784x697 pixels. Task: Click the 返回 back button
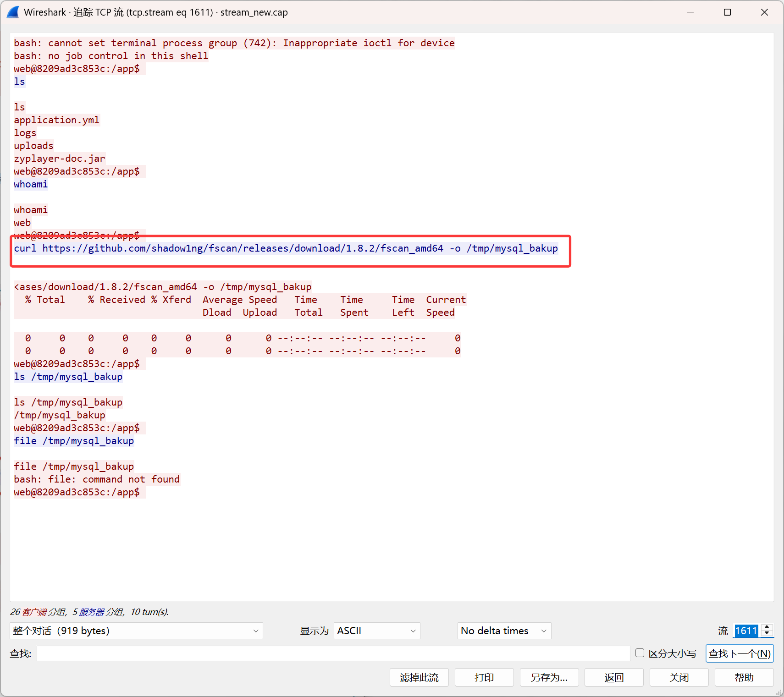[x=614, y=677]
